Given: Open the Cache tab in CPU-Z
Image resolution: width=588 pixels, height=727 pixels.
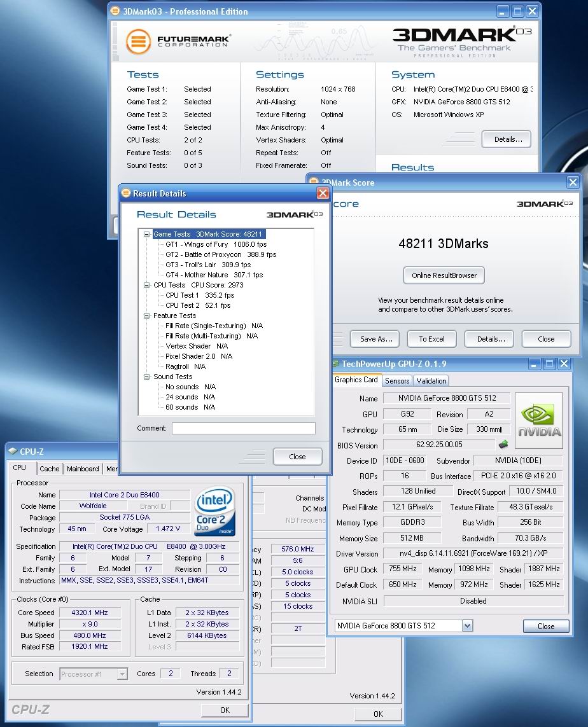Looking at the screenshot, I should pyautogui.click(x=50, y=469).
